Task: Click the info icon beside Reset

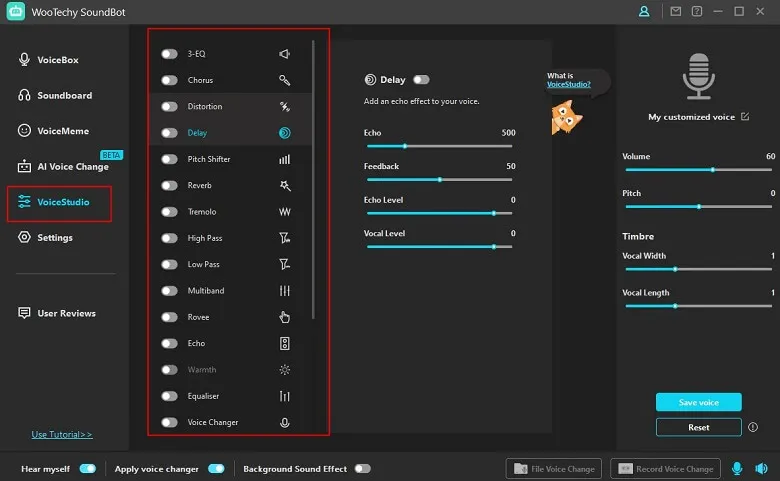Action: tap(751, 427)
